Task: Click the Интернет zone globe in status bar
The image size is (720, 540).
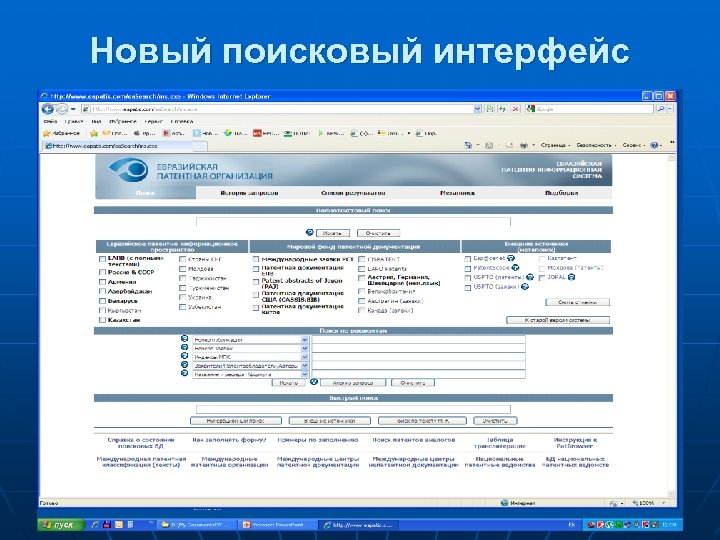Action: (505, 503)
